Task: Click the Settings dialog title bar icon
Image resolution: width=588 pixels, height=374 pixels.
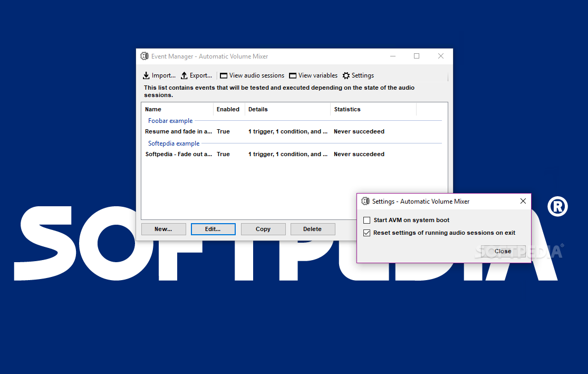Action: pyautogui.click(x=365, y=201)
